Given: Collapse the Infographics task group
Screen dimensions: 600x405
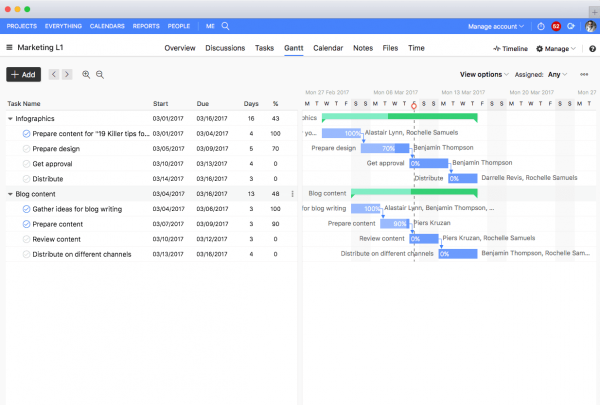Looking at the screenshot, I should tap(10, 119).
